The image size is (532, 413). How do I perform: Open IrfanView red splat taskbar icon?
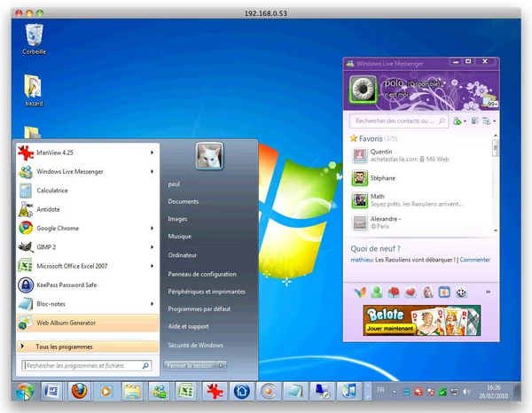click(x=215, y=392)
